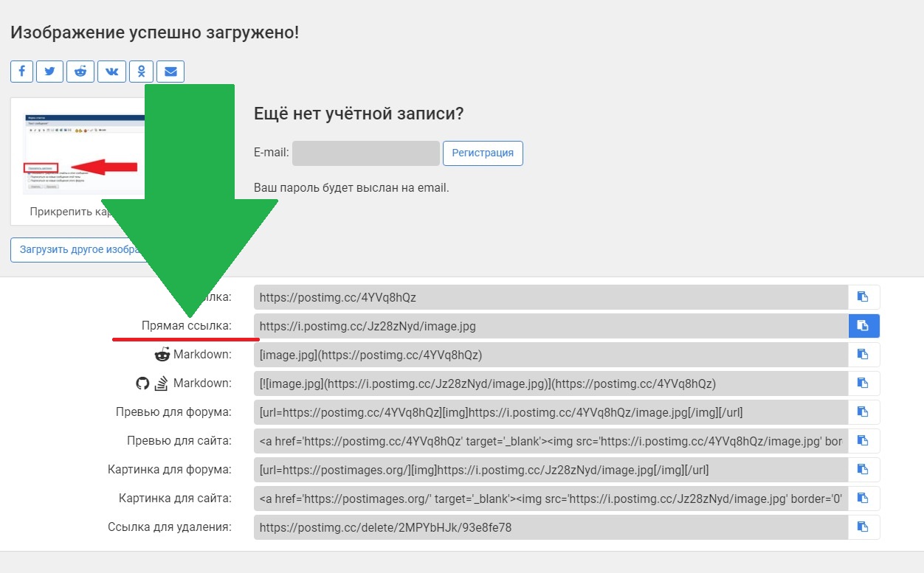Copy the Превью для форума code
Image resolution: width=924 pixels, height=573 pixels.
pos(863,412)
